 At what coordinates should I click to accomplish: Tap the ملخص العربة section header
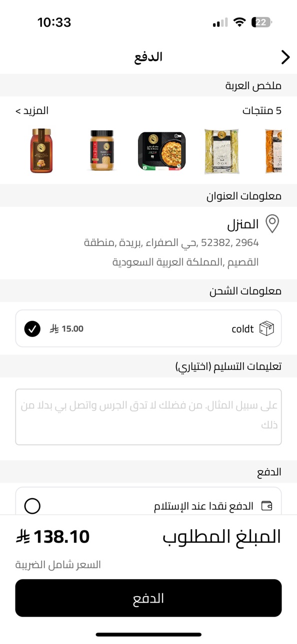coord(253,85)
